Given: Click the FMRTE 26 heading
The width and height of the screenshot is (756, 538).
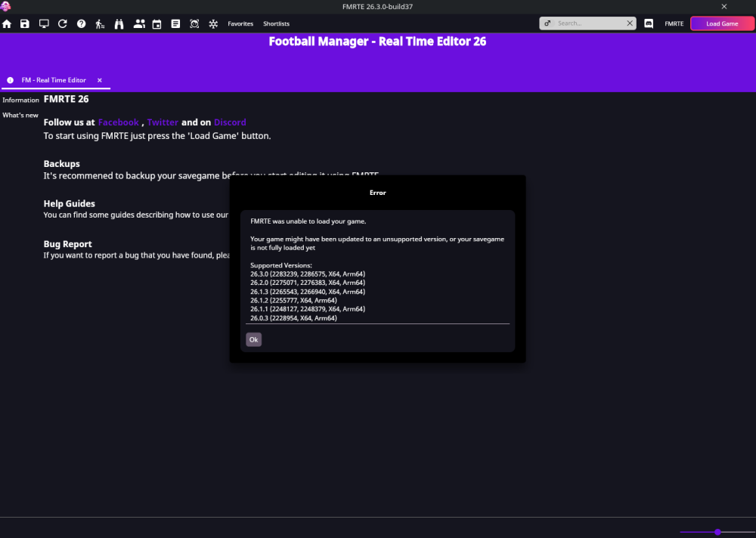Looking at the screenshot, I should 66,99.
